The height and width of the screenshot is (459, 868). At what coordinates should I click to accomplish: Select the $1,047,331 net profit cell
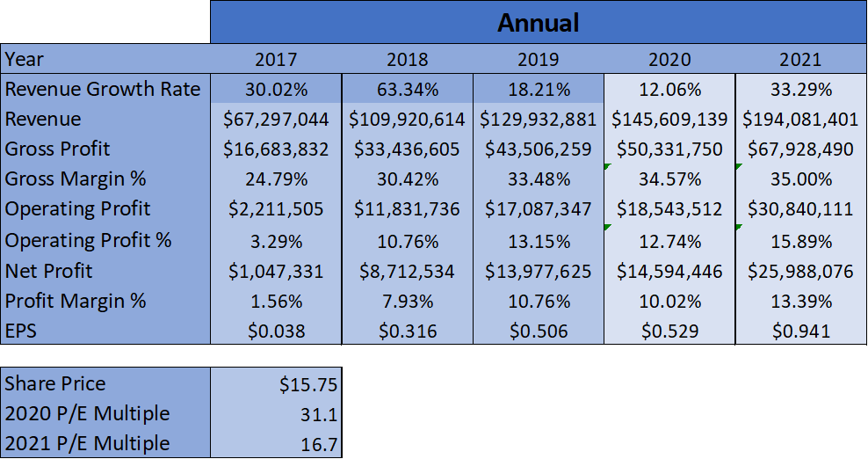[276, 271]
